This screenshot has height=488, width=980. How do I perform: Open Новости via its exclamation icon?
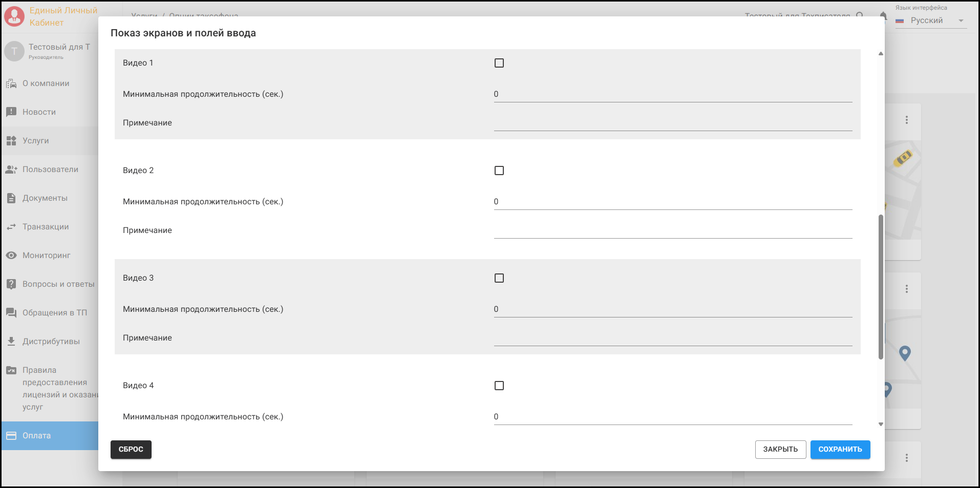[x=11, y=112]
